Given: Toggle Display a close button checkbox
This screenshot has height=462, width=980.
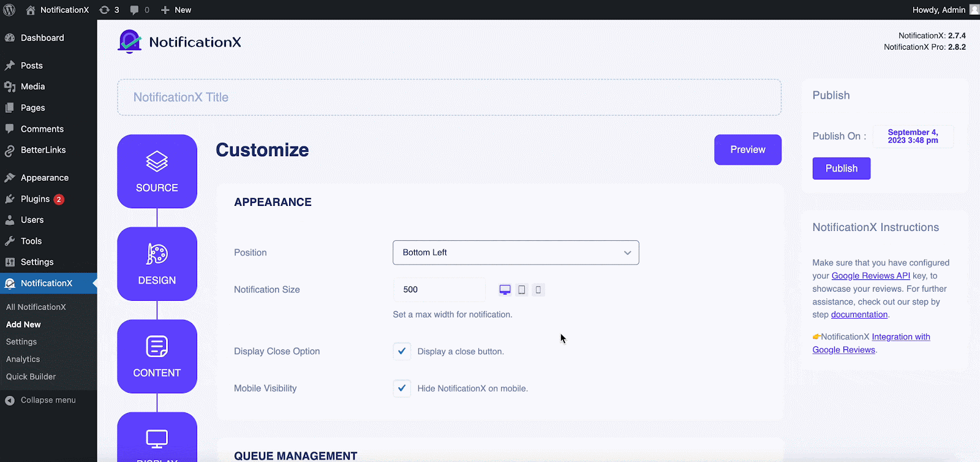Looking at the screenshot, I should pyautogui.click(x=402, y=351).
